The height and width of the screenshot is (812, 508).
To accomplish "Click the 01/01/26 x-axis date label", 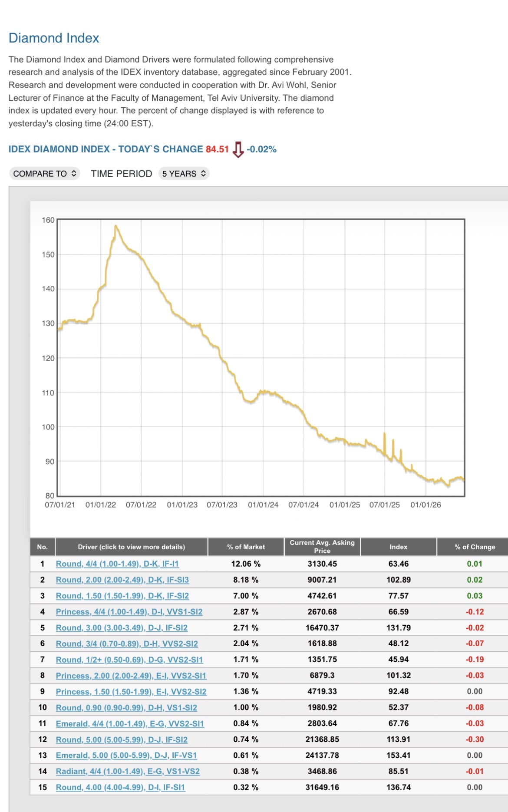I will [x=426, y=505].
